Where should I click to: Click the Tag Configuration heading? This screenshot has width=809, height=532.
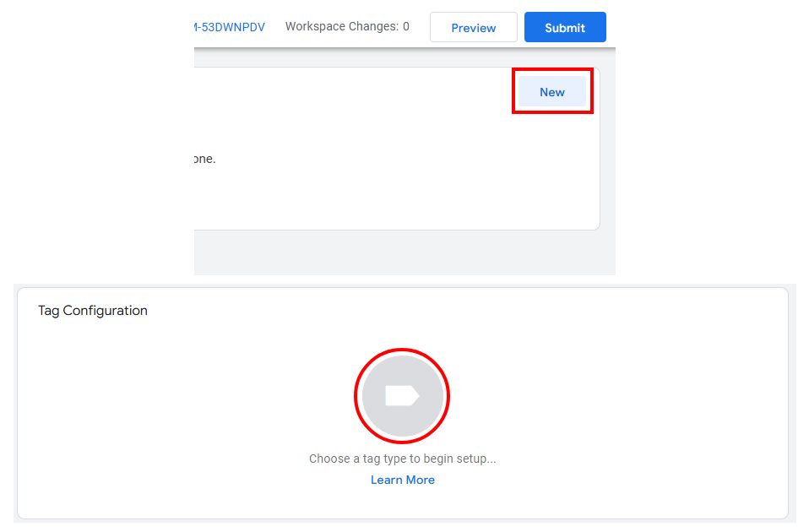click(93, 311)
